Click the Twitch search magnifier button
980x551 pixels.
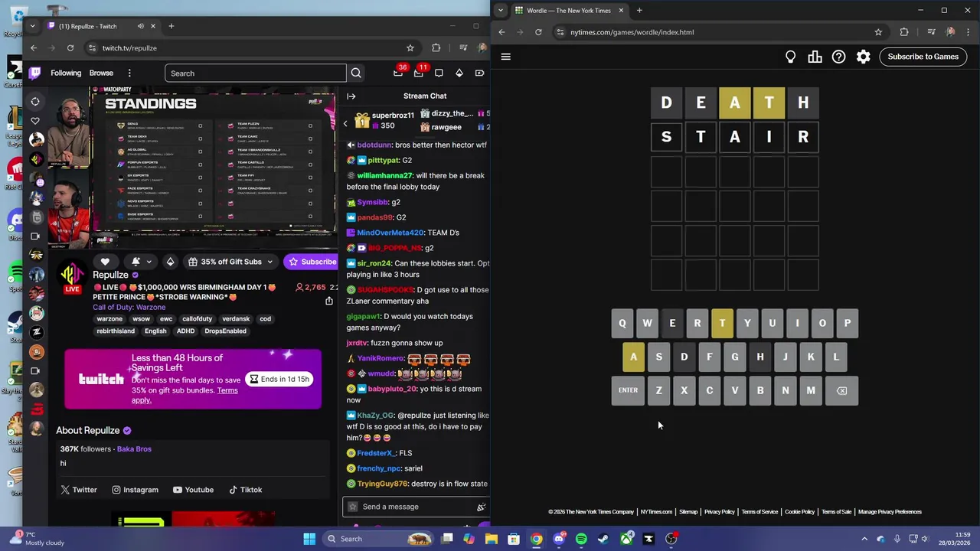pos(356,73)
